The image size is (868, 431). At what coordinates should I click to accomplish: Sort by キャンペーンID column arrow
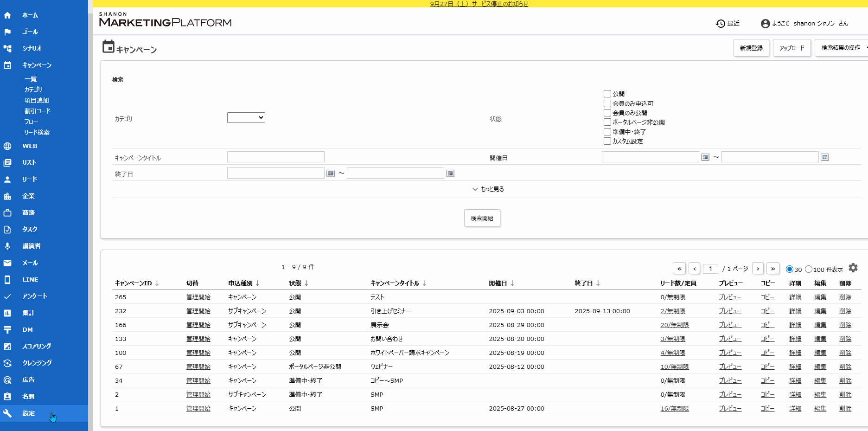(157, 283)
